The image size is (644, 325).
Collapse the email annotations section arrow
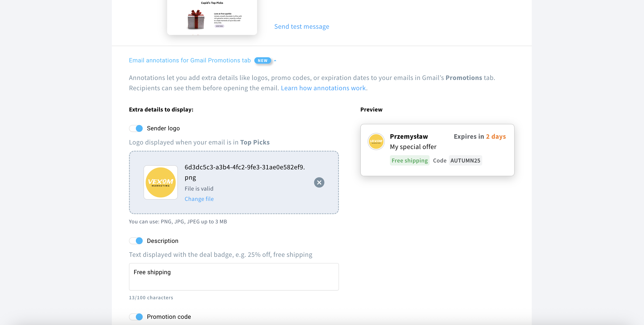coord(275,60)
